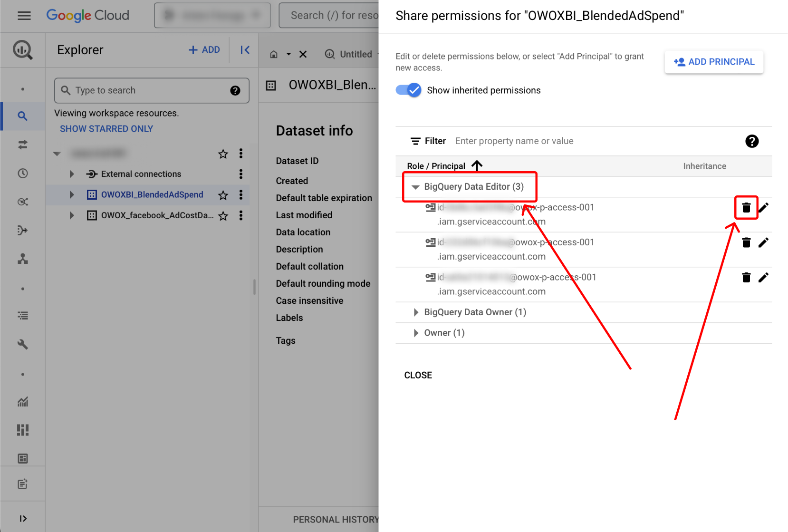Viewport: 788px width, 532px height.
Task: Close the share permissions panel
Action: [x=418, y=375]
